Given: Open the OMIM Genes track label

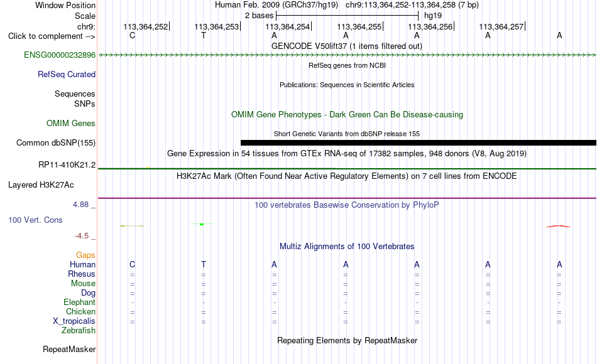Looking at the screenshot, I should tap(70, 123).
